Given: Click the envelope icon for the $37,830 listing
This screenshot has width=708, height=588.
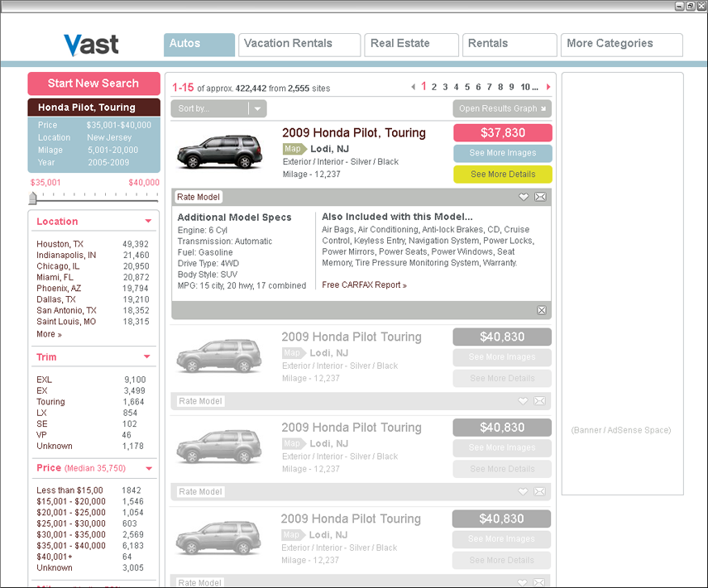Looking at the screenshot, I should click(540, 197).
